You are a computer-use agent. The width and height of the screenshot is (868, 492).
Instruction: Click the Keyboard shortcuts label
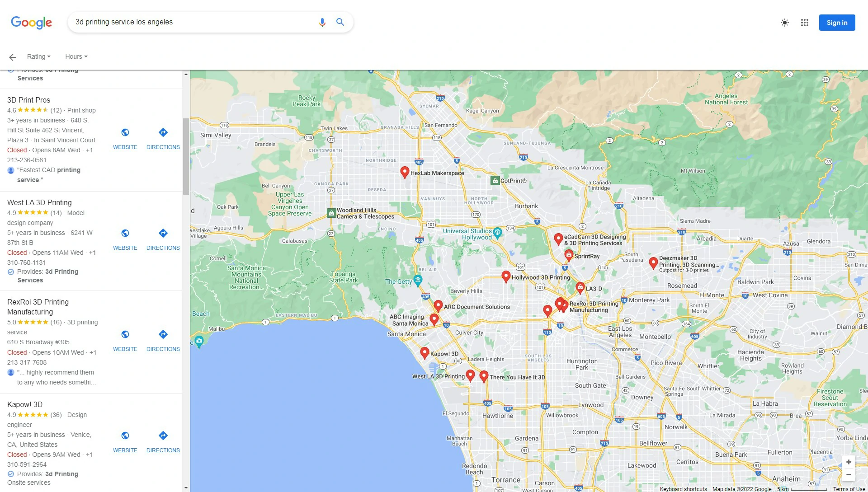click(x=683, y=489)
